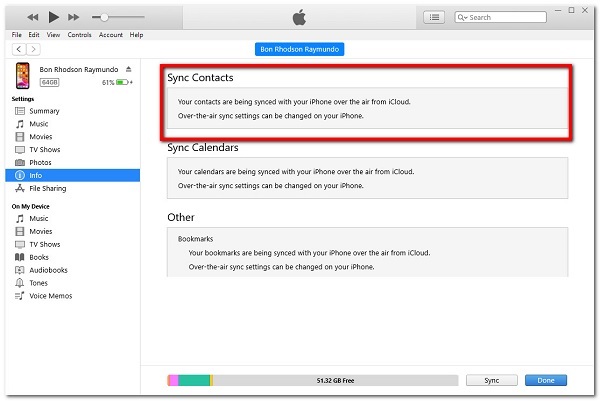600x401 pixels.
Task: Eject the device using eject icon
Action: [x=129, y=69]
